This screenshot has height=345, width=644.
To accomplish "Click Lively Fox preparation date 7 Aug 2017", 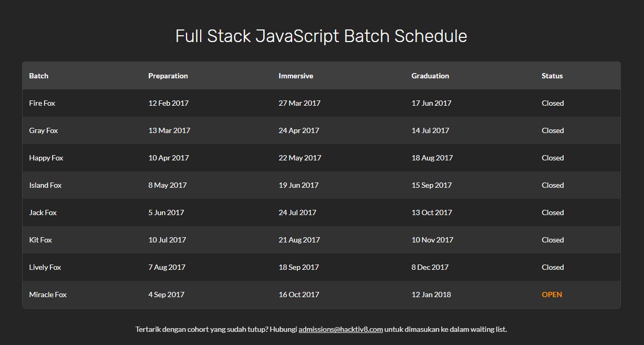I will pos(167,267).
